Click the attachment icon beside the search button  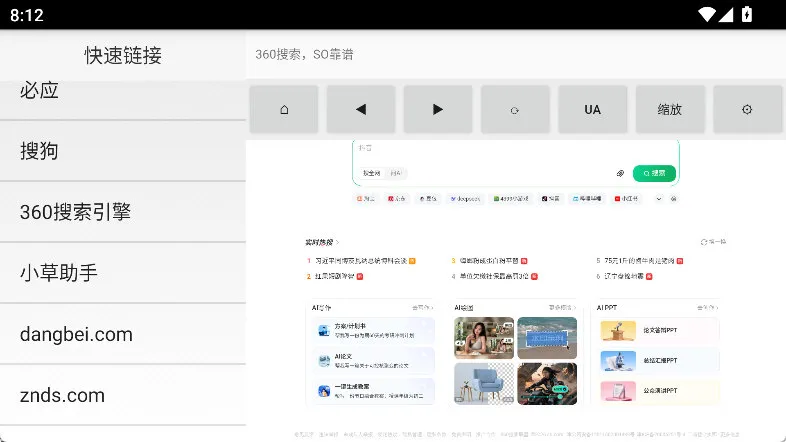click(x=620, y=173)
